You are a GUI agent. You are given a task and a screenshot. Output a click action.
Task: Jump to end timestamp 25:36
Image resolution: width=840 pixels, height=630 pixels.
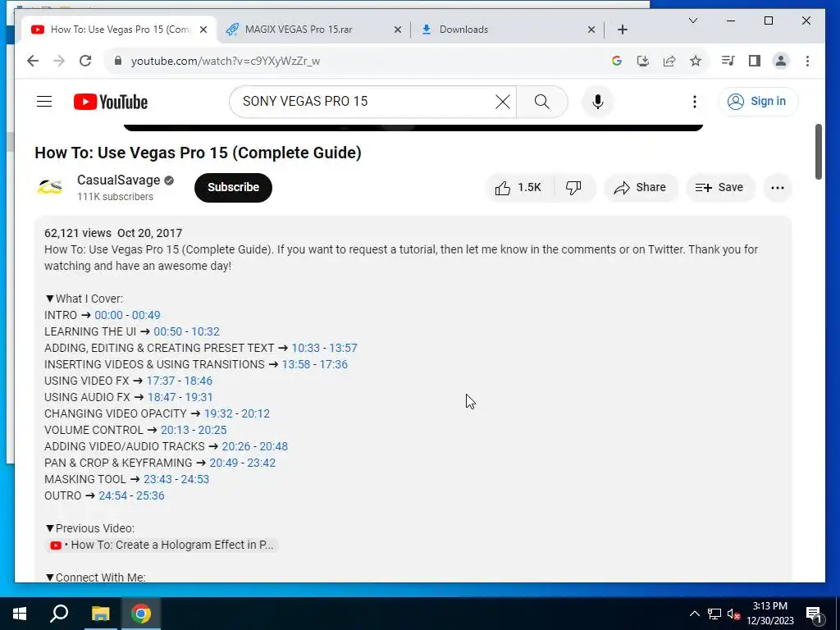[150, 496]
